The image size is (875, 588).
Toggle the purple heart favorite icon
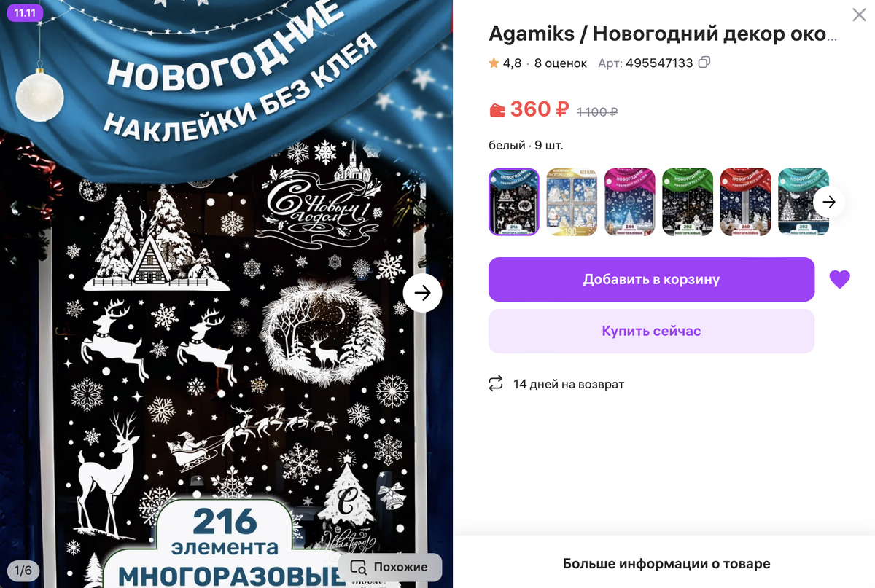(x=840, y=279)
